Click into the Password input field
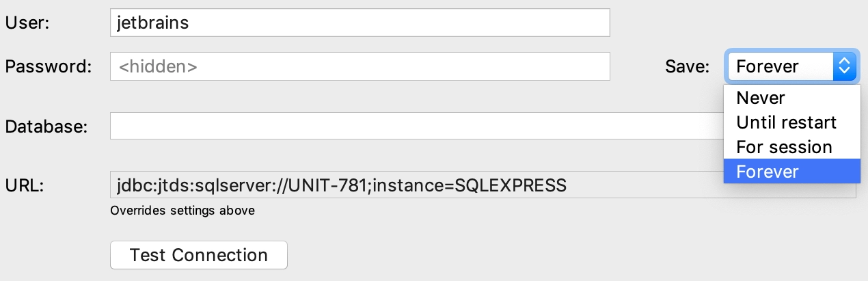Image resolution: width=868 pixels, height=281 pixels. [x=360, y=66]
